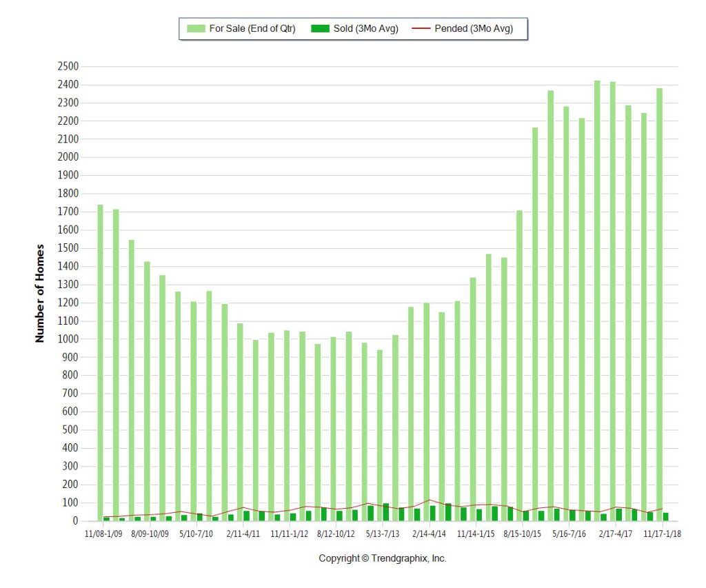Viewport: 706px width, 588px height.
Task: Click the Pended red line legend marker
Action: (x=421, y=29)
